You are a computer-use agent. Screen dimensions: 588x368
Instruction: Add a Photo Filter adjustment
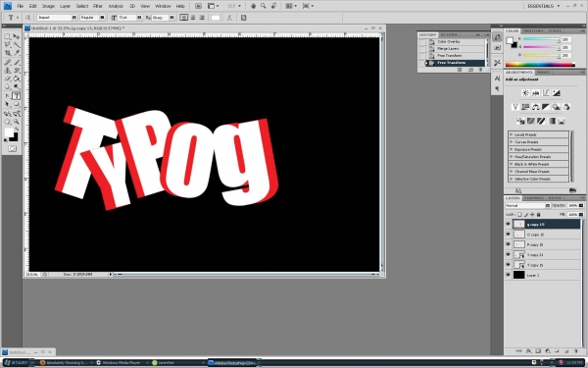[556, 107]
